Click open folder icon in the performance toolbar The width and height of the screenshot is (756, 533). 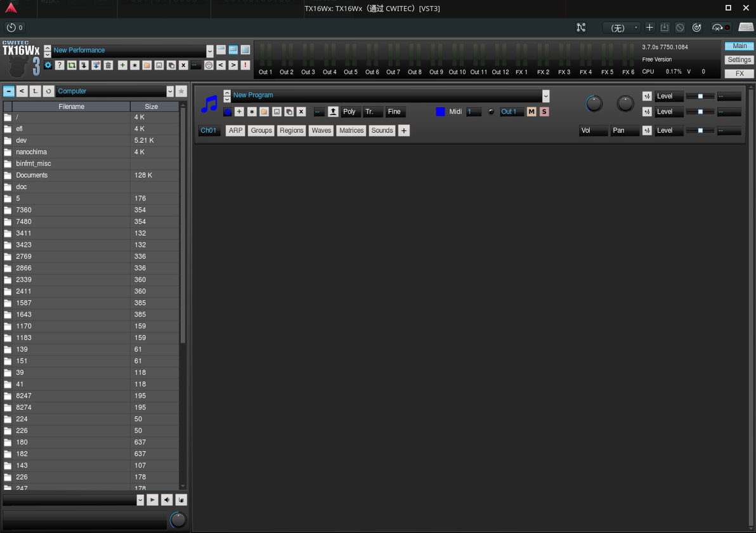coord(147,65)
